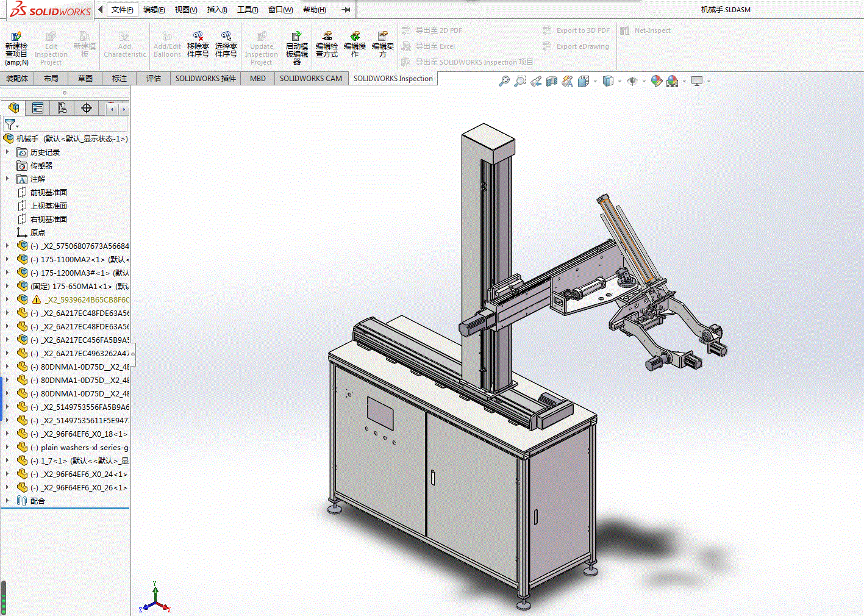Open the Display Style dropdown arrow
Viewport: 864px width, 616px height.
[x=619, y=81]
